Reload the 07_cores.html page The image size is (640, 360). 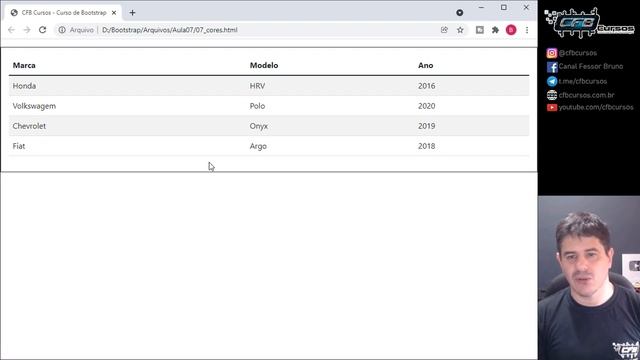coord(42,30)
